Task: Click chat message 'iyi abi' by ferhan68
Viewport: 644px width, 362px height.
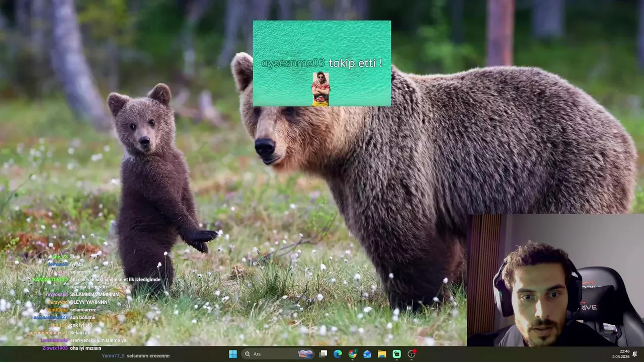Action: [76, 264]
